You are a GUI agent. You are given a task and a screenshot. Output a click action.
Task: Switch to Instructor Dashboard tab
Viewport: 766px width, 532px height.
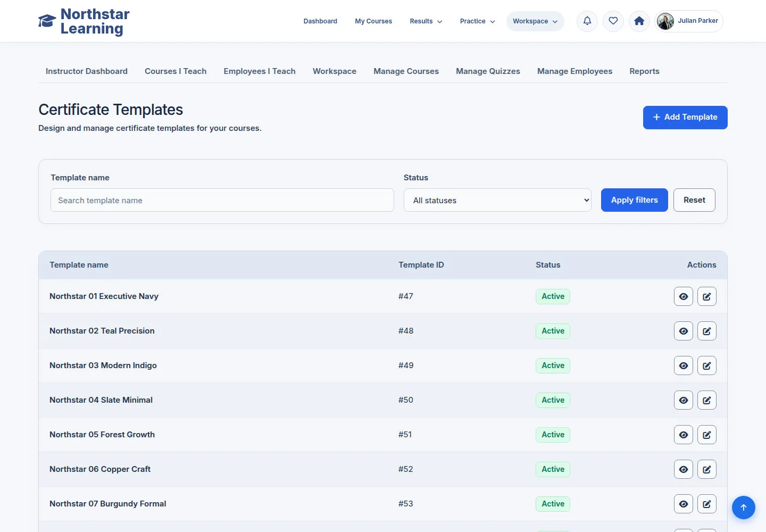pos(87,71)
